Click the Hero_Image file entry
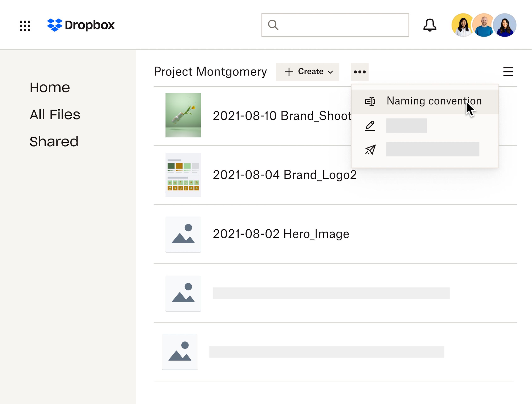Screen dimensions: 532x404 point(281,234)
